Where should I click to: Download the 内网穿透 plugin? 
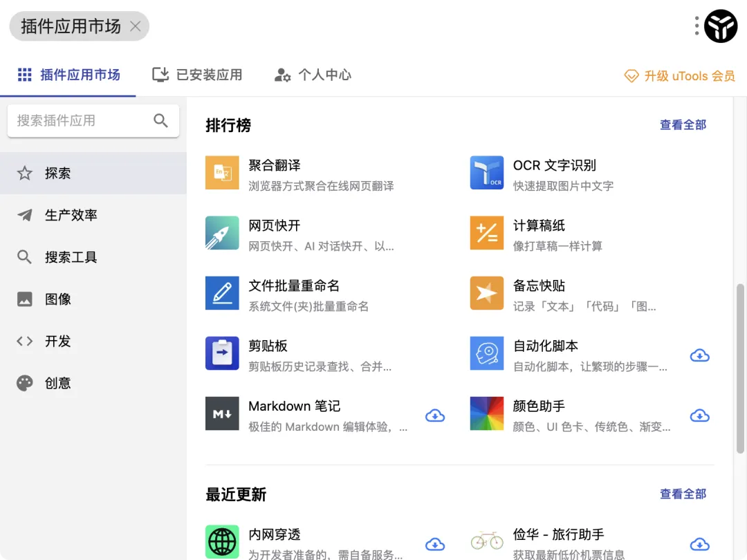pyautogui.click(x=435, y=544)
